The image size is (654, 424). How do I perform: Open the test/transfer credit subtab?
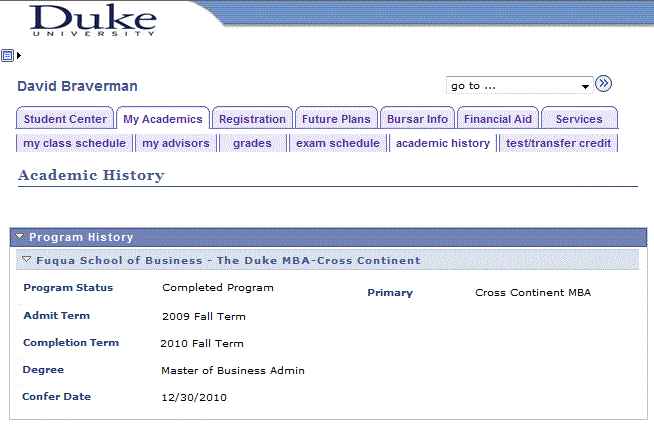click(558, 143)
